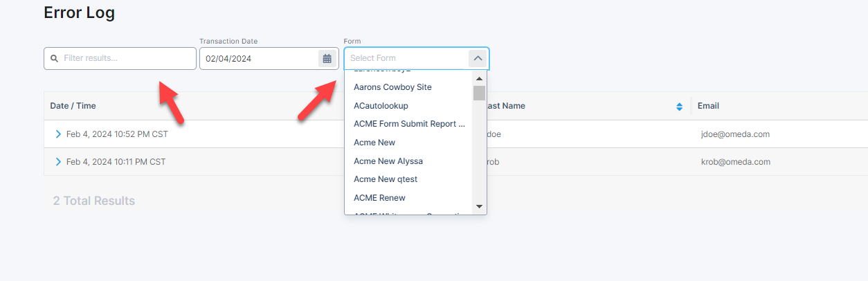
Task: Expand the 10:52 PM error log row
Action: point(58,134)
